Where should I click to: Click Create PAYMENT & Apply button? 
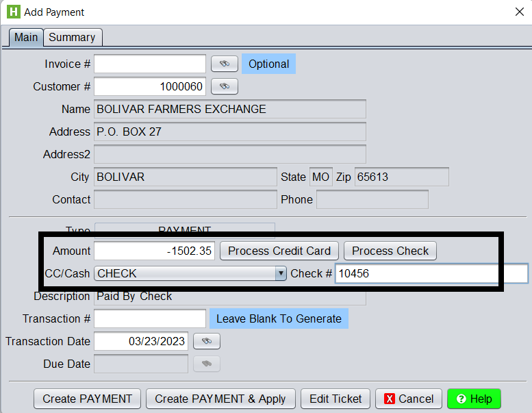pos(220,399)
